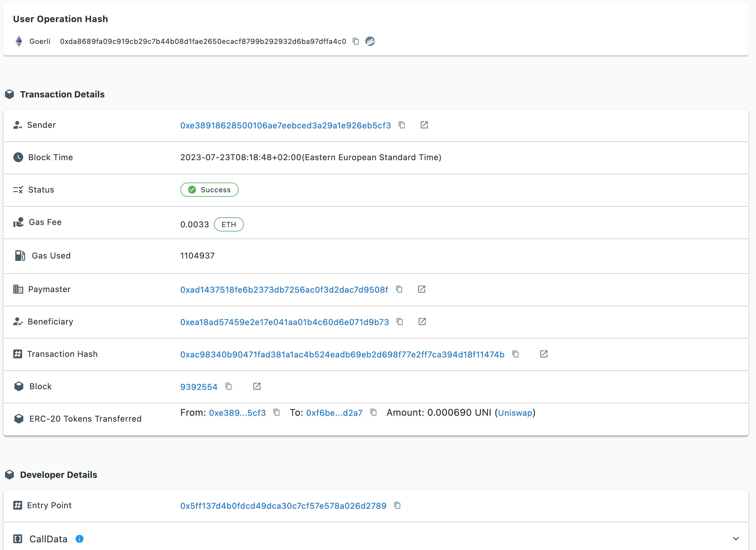Open the Sender address link
This screenshot has width=756, height=550.
285,125
